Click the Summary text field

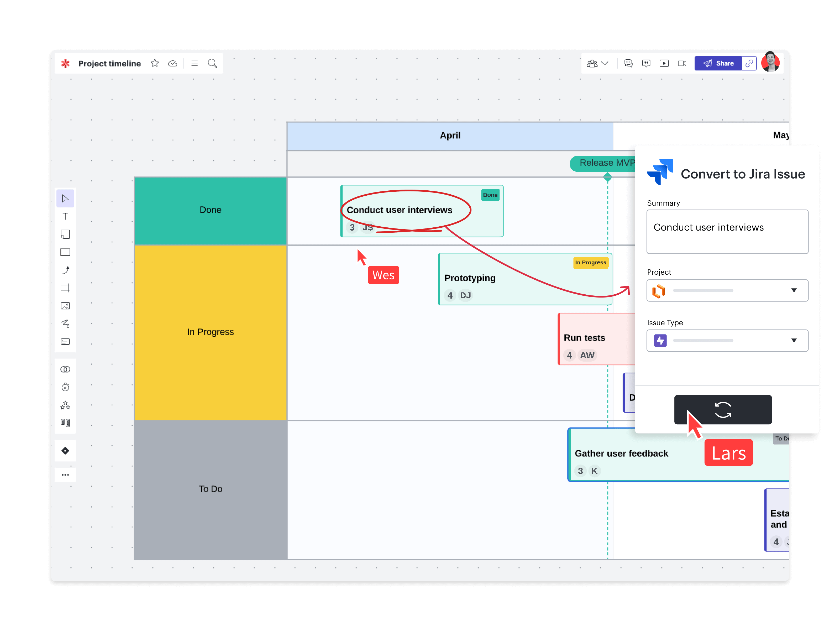[x=727, y=232]
